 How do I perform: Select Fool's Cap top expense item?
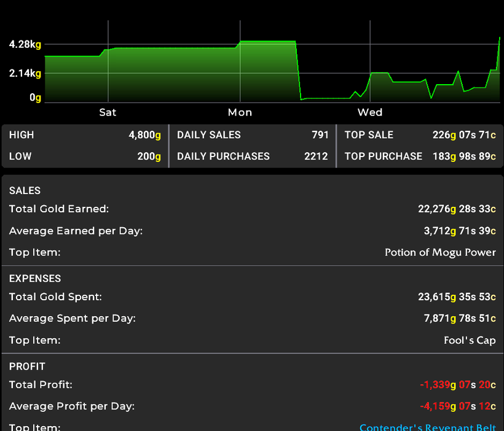point(470,340)
